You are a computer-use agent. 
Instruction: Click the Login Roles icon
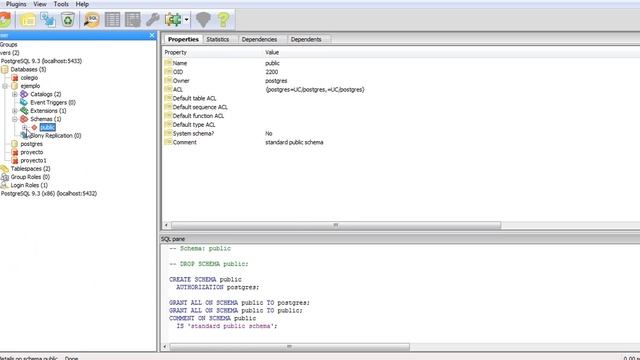(x=4, y=185)
